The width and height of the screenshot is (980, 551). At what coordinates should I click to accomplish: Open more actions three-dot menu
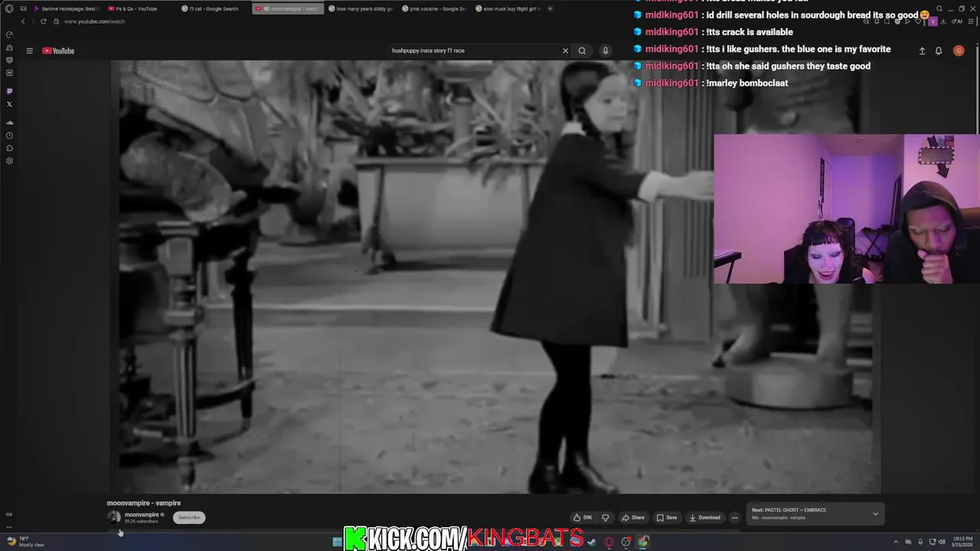click(x=734, y=517)
